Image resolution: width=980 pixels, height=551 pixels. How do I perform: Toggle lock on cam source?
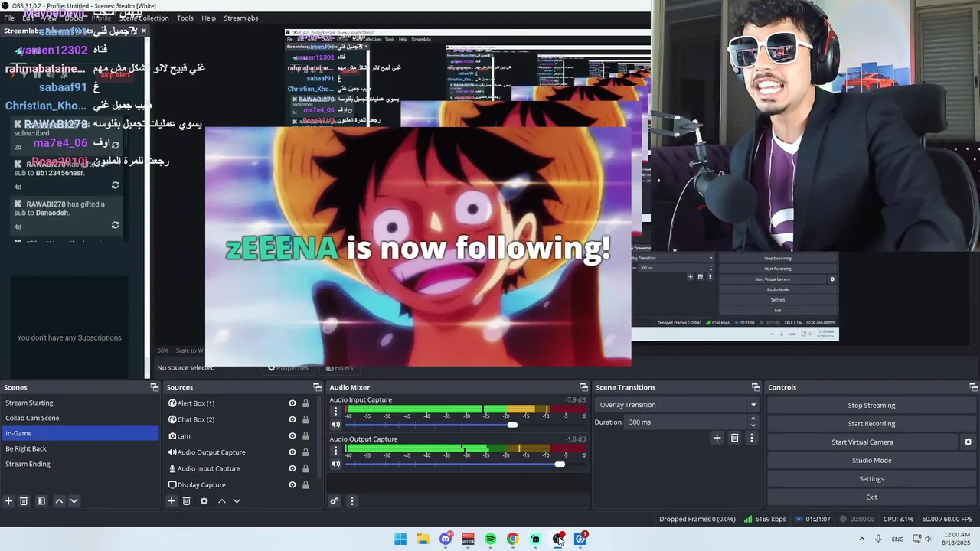[x=305, y=435]
